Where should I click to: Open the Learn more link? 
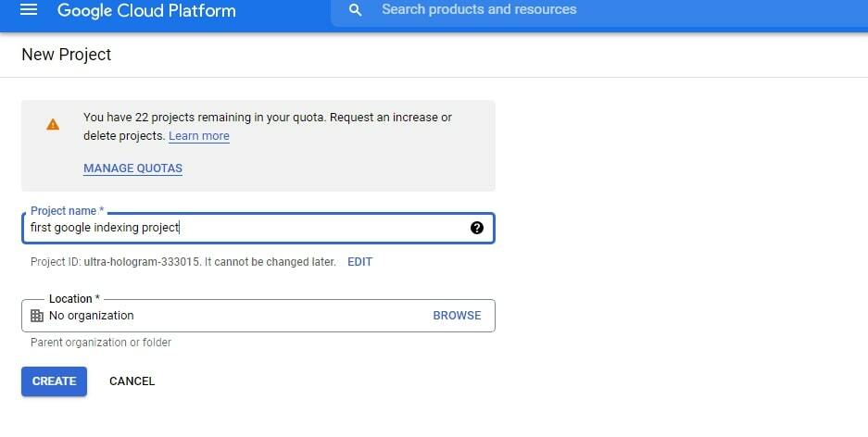point(199,136)
